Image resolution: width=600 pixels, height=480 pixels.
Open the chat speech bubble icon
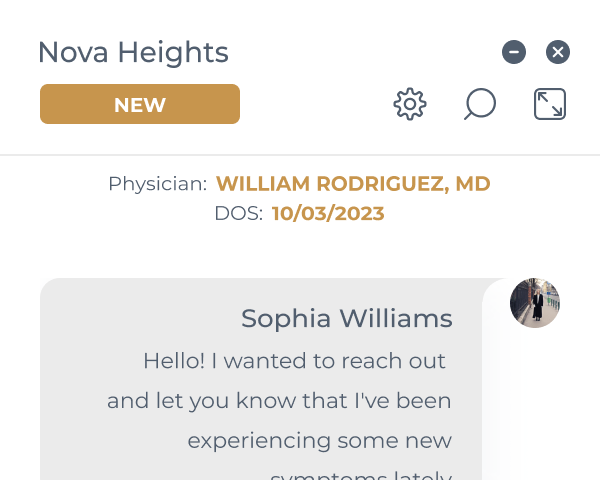480,104
